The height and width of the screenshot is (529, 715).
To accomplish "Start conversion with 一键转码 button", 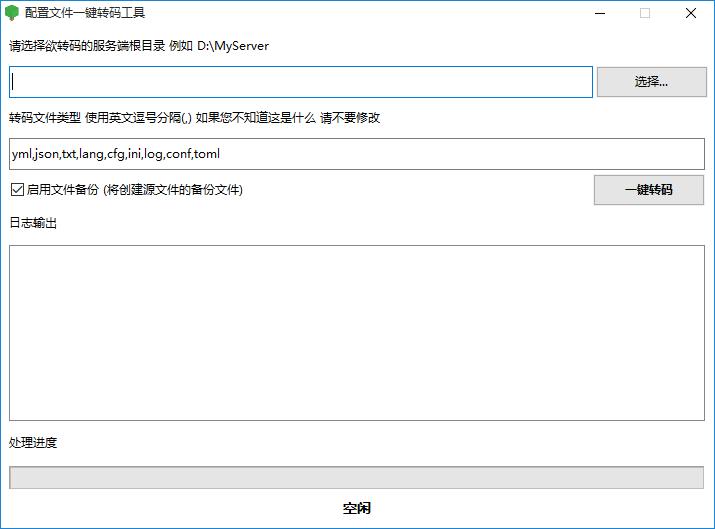I will [x=648, y=190].
